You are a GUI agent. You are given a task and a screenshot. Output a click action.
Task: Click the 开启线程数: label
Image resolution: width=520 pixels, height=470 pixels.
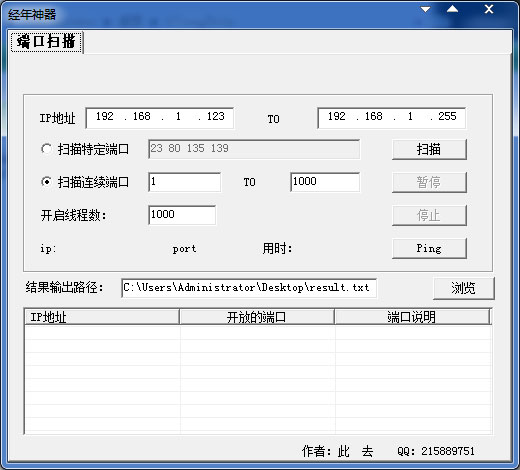(74, 215)
